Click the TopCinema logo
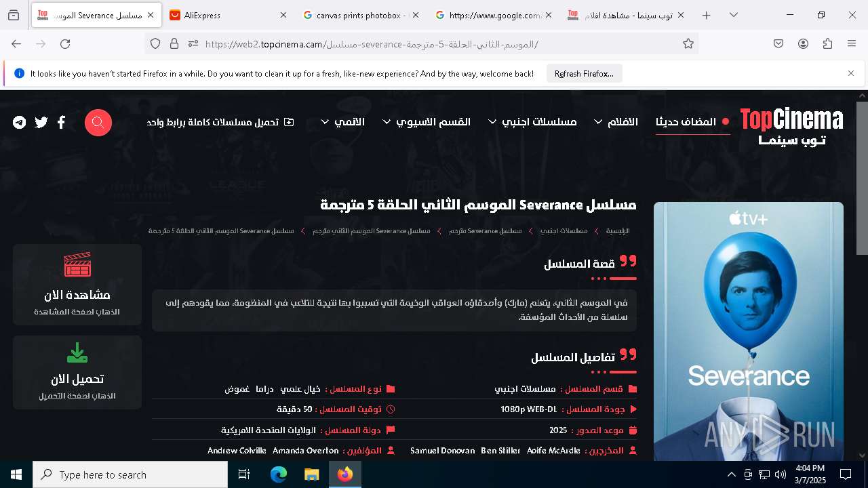The height and width of the screenshot is (488, 868). click(x=791, y=127)
